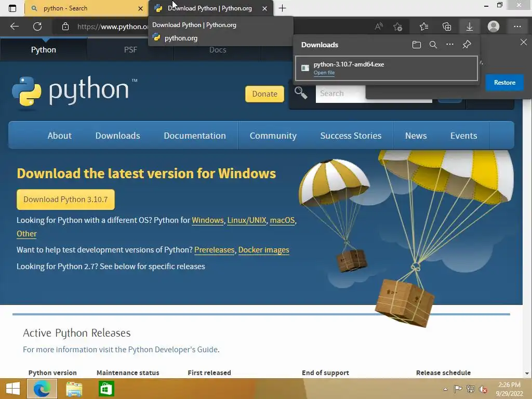Open the Docker images link

point(263,250)
